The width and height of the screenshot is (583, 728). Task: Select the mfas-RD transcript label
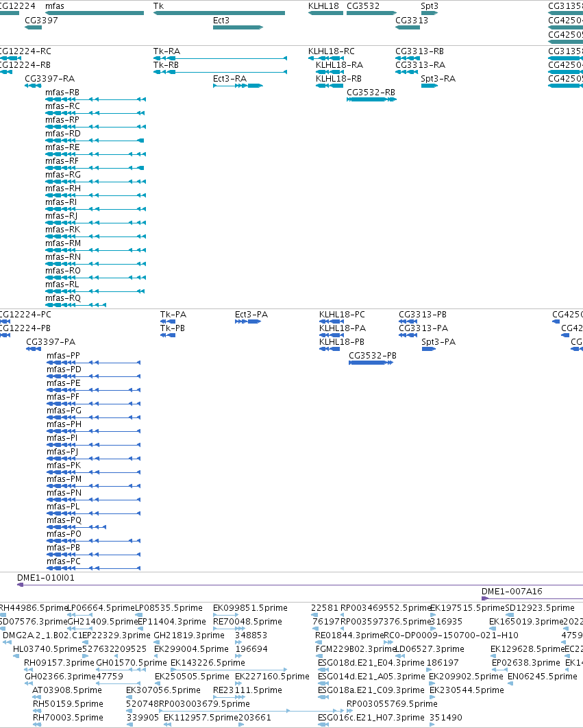62,133
